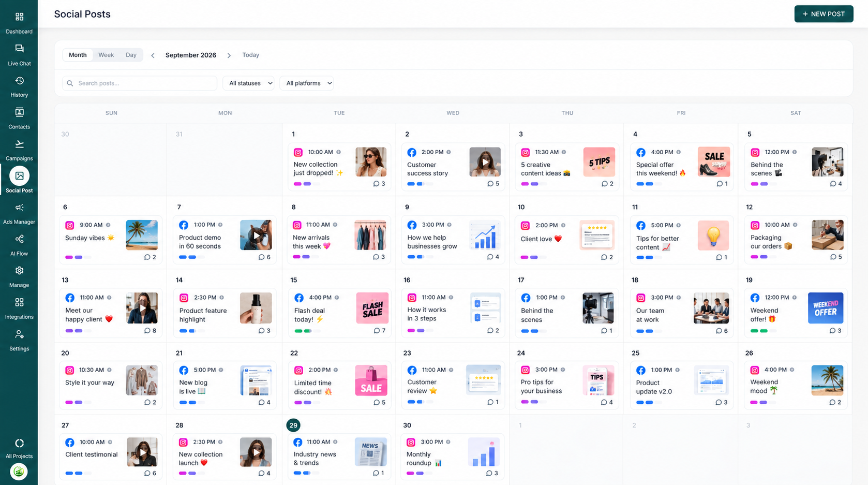Open Settings user icon in sidebar
This screenshot has width=868, height=485.
[19, 334]
